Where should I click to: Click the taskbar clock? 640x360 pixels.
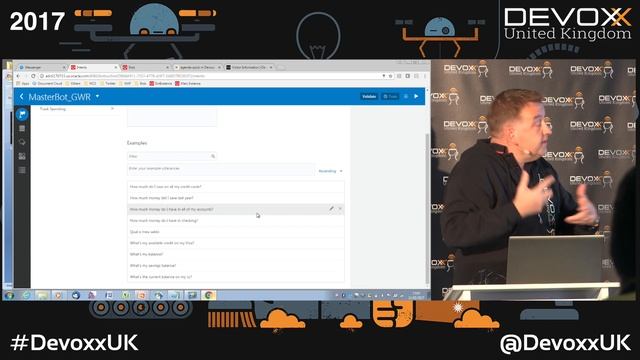[x=416, y=295]
